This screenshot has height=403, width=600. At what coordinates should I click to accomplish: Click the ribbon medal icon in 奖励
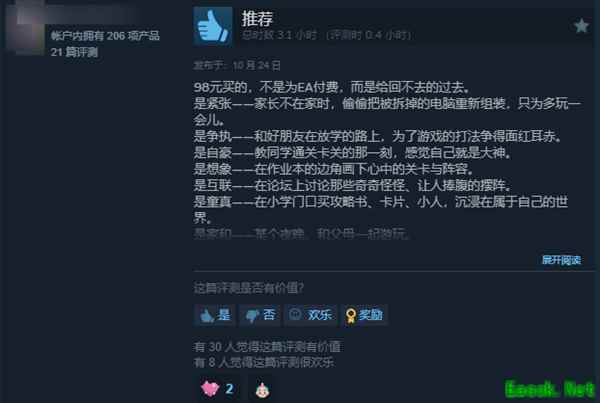coord(351,316)
